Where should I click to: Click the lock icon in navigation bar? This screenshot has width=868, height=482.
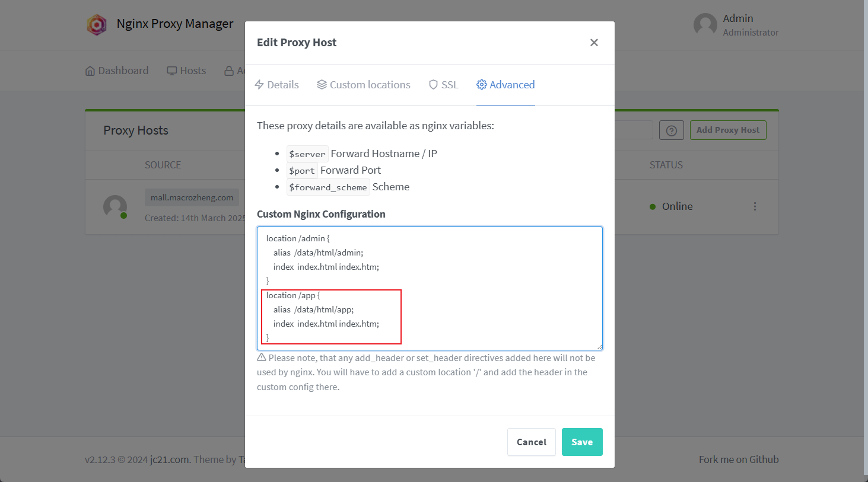pos(229,71)
